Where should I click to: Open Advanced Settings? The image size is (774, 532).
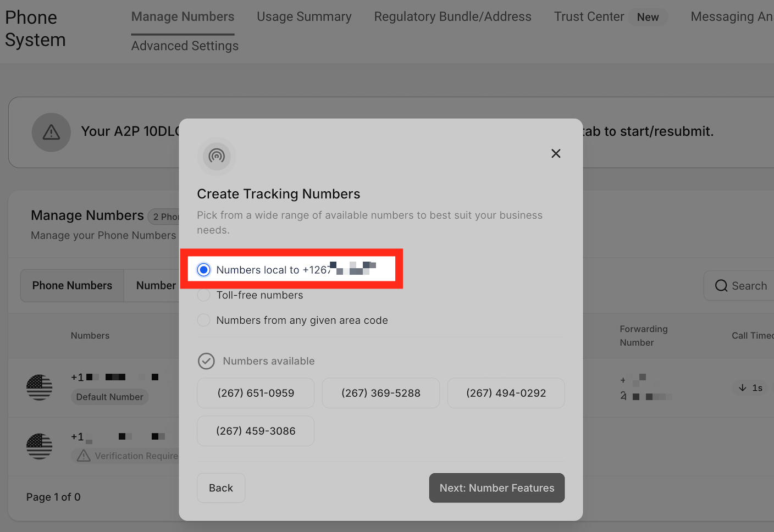click(x=185, y=46)
